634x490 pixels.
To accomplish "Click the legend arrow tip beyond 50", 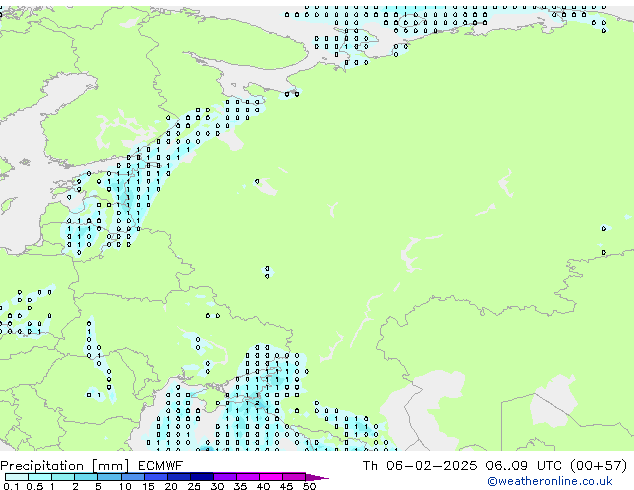I will [317, 478].
